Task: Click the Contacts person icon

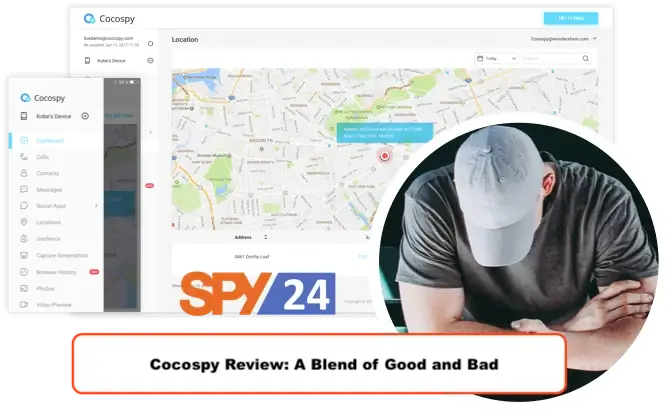Action: pyautogui.click(x=24, y=173)
